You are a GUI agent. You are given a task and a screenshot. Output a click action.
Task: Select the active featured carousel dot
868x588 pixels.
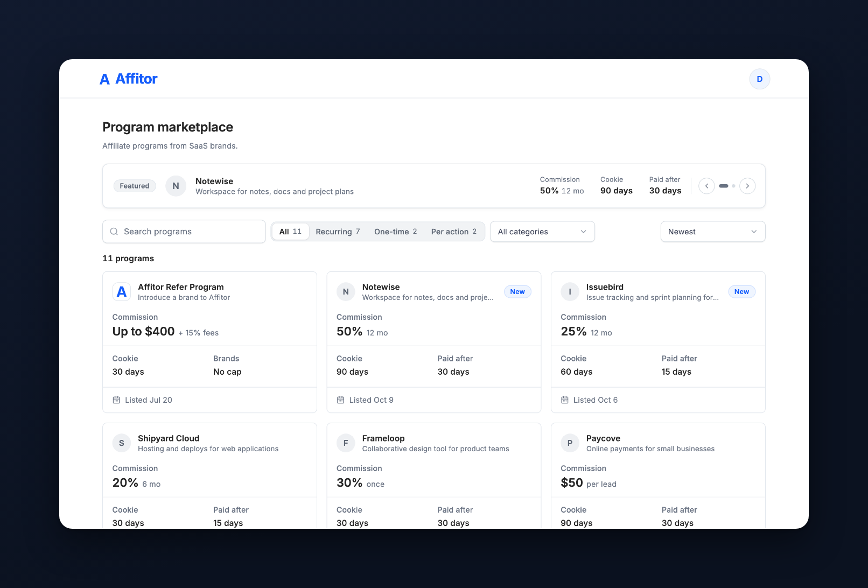(x=724, y=186)
